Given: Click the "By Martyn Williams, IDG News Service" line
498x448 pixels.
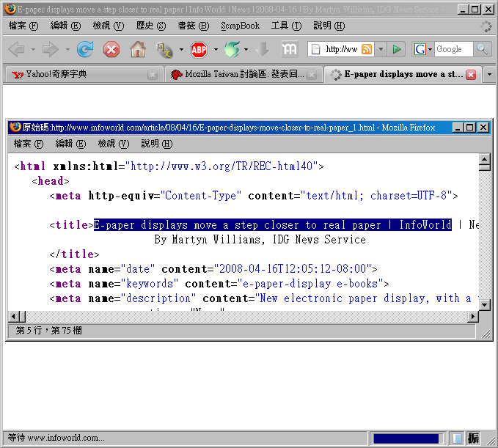Looking at the screenshot, I should [x=260, y=240].
